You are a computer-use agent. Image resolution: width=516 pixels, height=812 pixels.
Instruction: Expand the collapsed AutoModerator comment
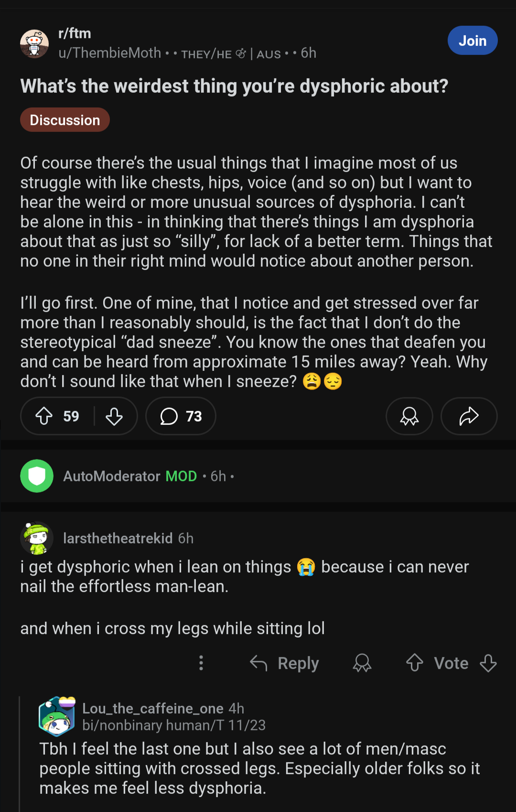(x=258, y=476)
